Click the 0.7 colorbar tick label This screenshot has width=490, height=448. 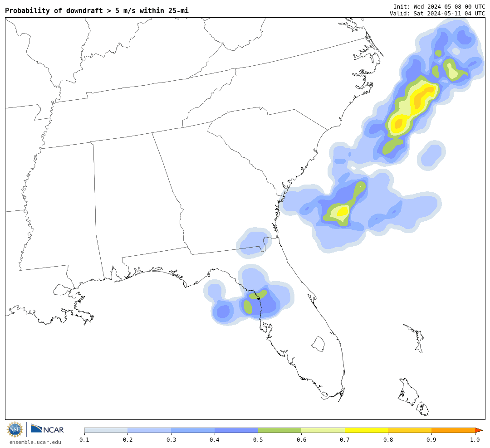pos(345,440)
